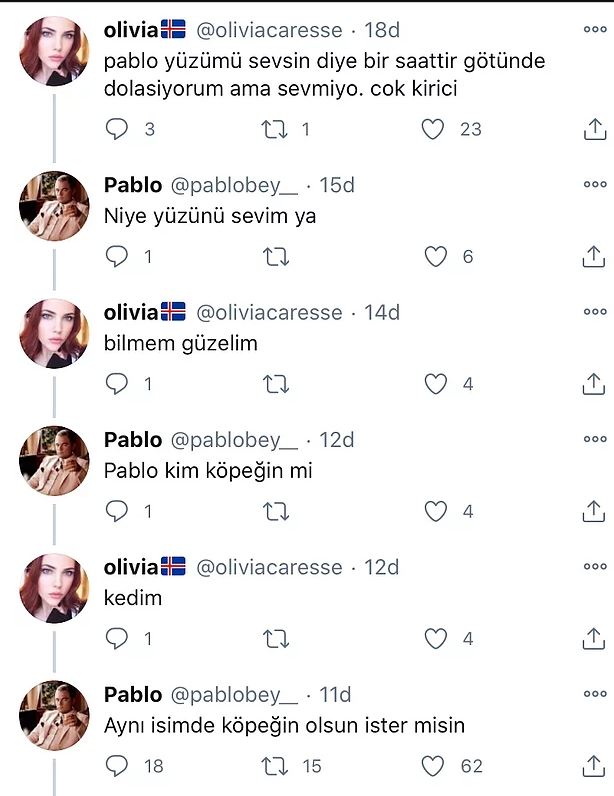Viewport: 614px width, 796px height.
Task: Retweet olivia's tweet about pablo
Action: click(x=275, y=129)
